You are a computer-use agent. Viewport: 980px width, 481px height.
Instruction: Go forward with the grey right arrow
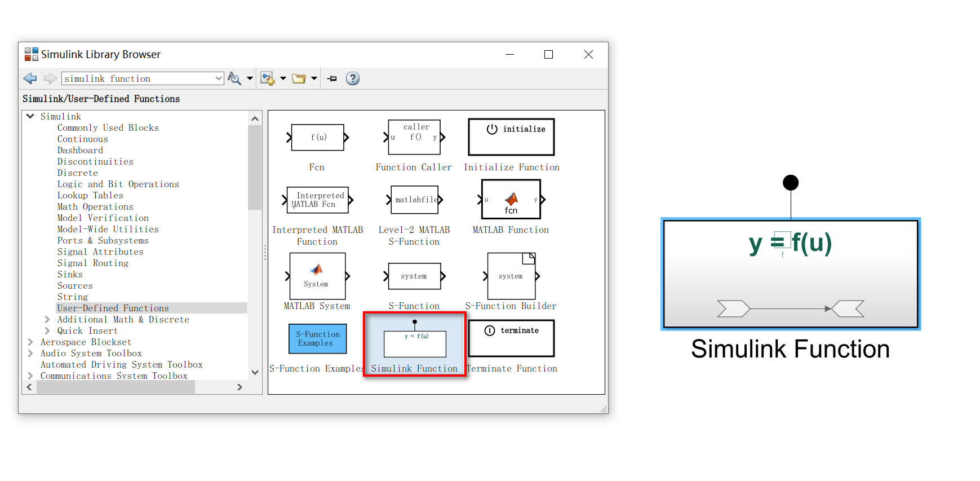(50, 78)
